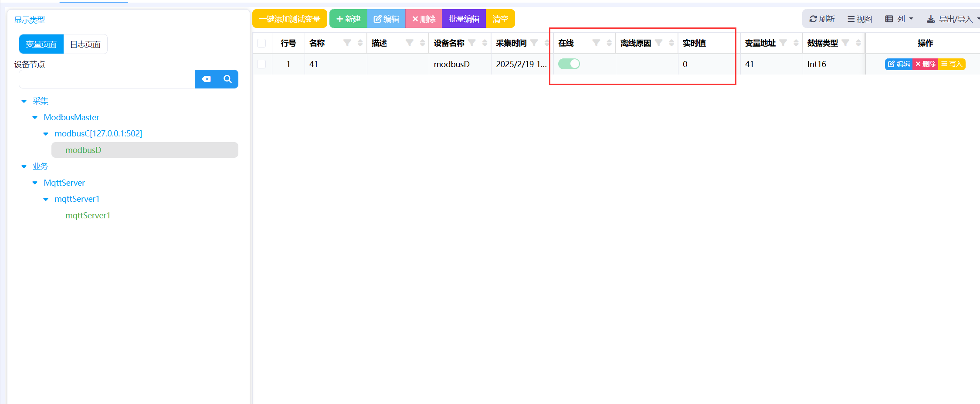Collapse the ModbusMaster tree node
The width and height of the screenshot is (980, 404).
(x=35, y=117)
